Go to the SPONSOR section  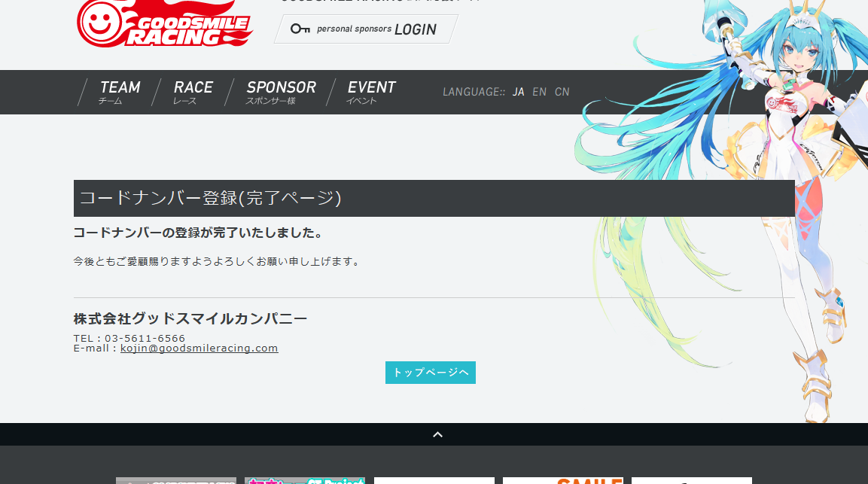tap(281, 92)
